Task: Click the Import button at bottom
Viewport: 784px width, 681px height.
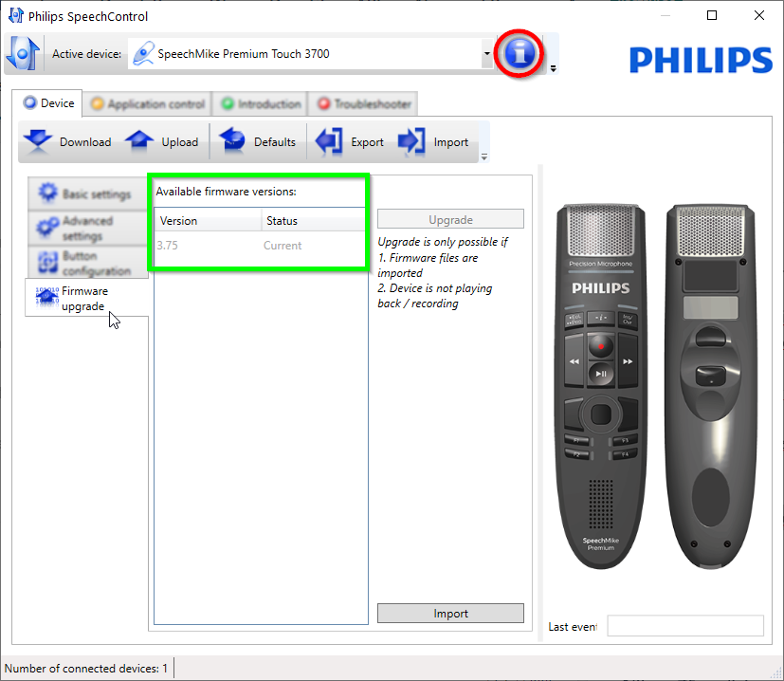Action: point(450,613)
